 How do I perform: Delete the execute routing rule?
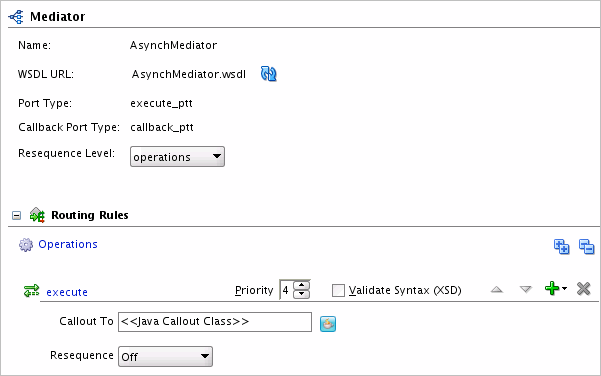pos(583,289)
